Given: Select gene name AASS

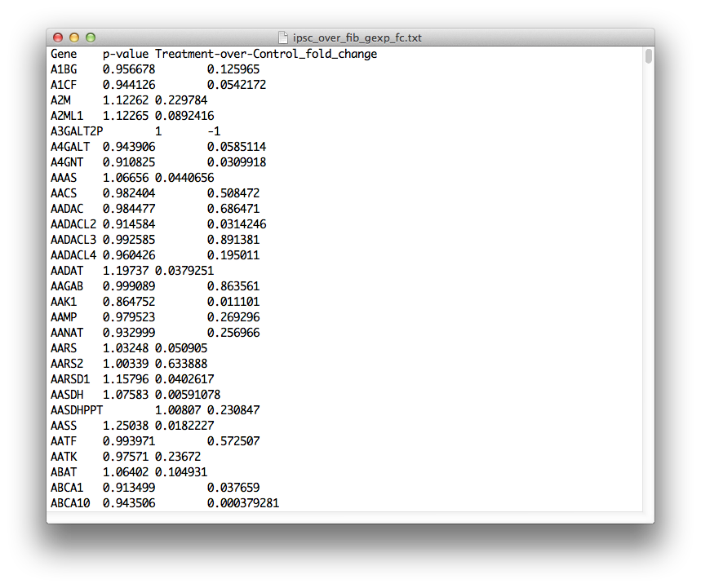Looking at the screenshot, I should click(64, 426).
